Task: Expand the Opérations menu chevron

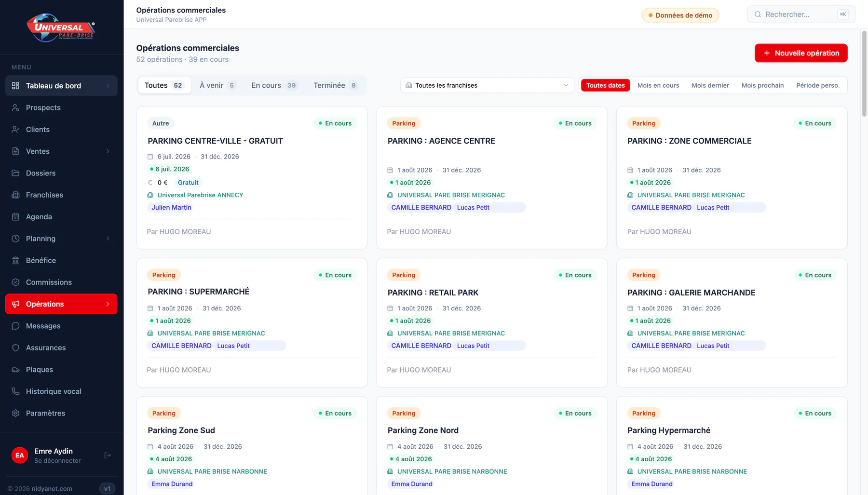Action: pyautogui.click(x=108, y=304)
